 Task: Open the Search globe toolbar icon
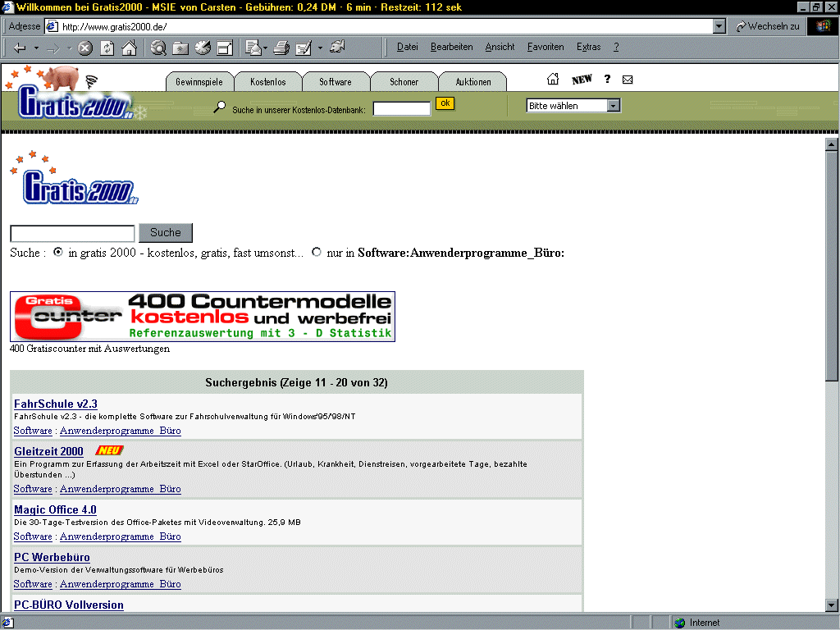[x=158, y=48]
